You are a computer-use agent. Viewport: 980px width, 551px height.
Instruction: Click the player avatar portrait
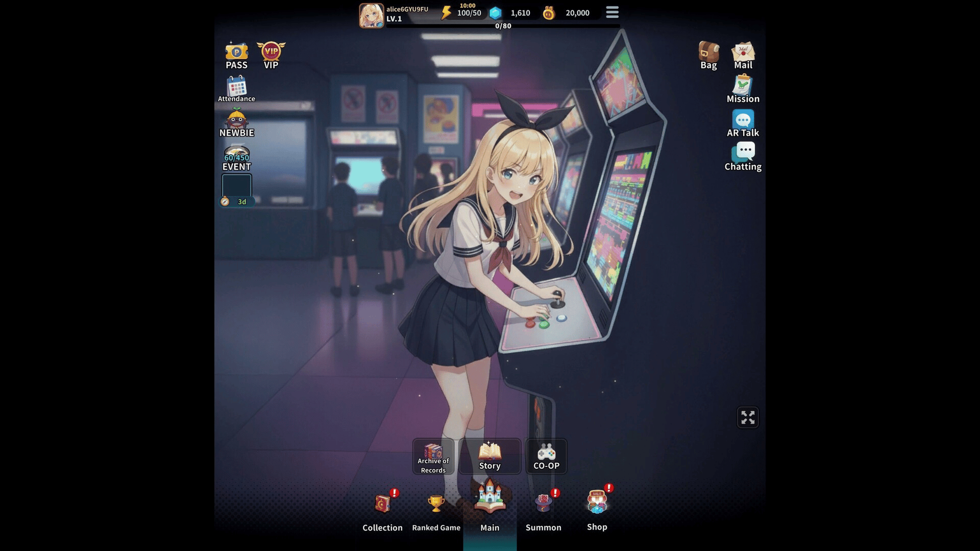coord(371,15)
